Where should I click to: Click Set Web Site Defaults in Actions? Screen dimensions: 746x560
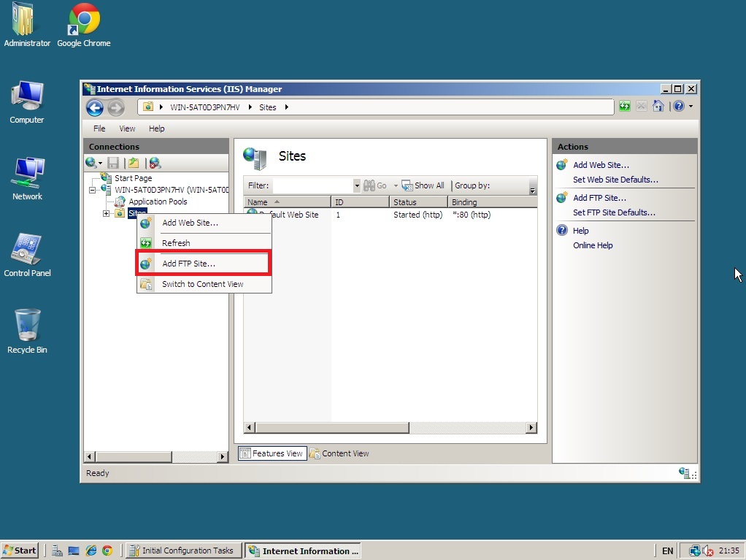[615, 180]
